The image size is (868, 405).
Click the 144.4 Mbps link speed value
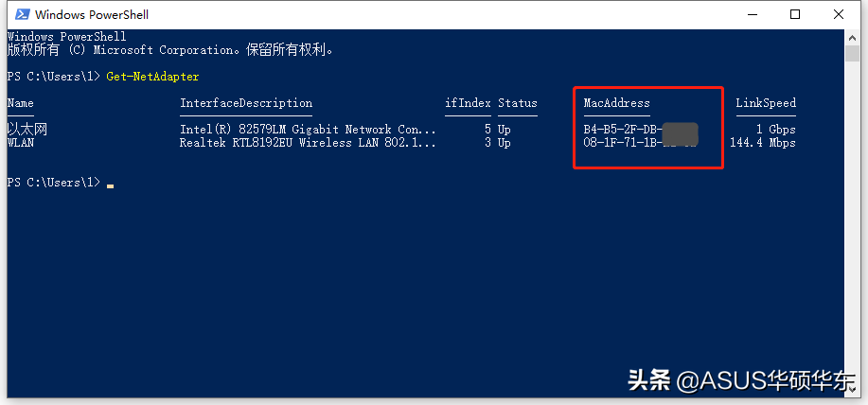tap(762, 143)
